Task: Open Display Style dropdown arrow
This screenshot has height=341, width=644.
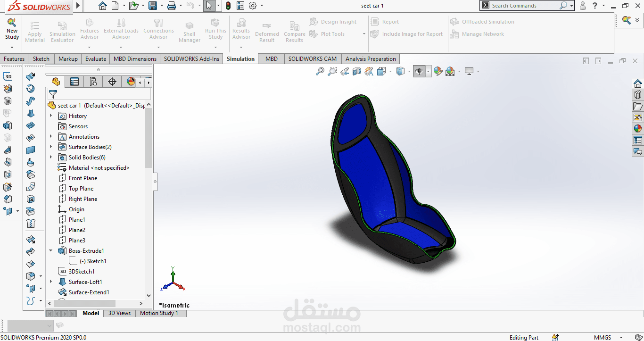Action: (x=409, y=72)
